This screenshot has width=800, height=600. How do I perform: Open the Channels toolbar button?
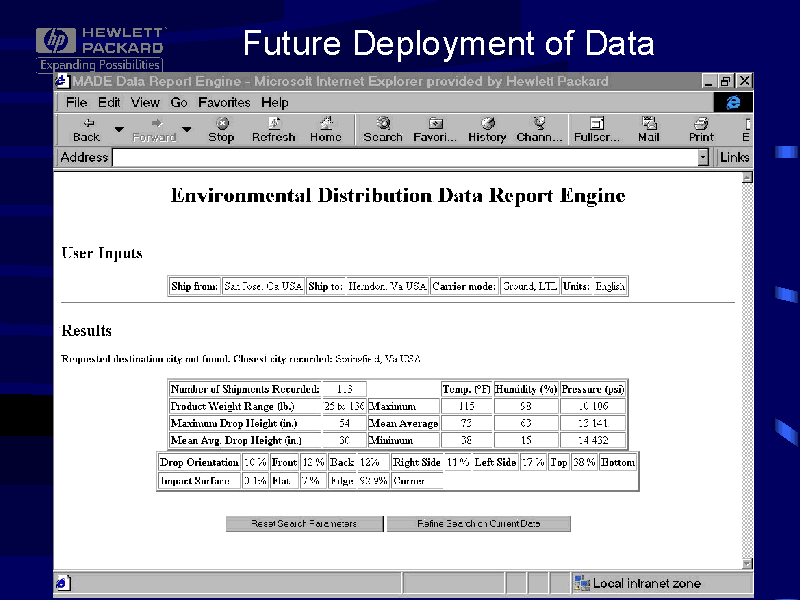pos(540,129)
